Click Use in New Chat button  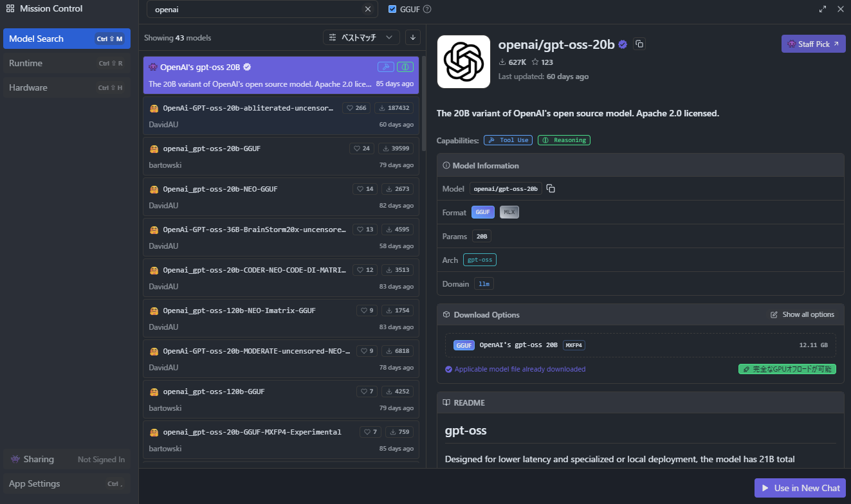point(800,488)
